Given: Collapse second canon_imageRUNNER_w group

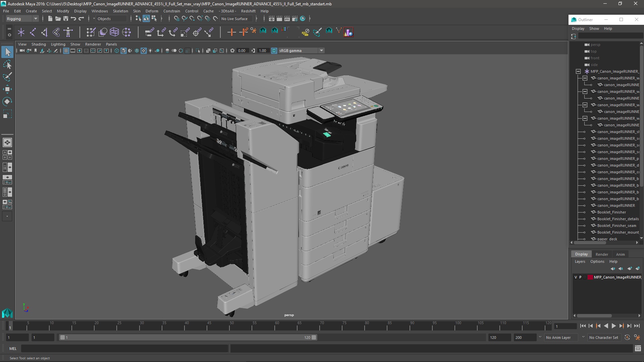Looking at the screenshot, I should 585,92.
